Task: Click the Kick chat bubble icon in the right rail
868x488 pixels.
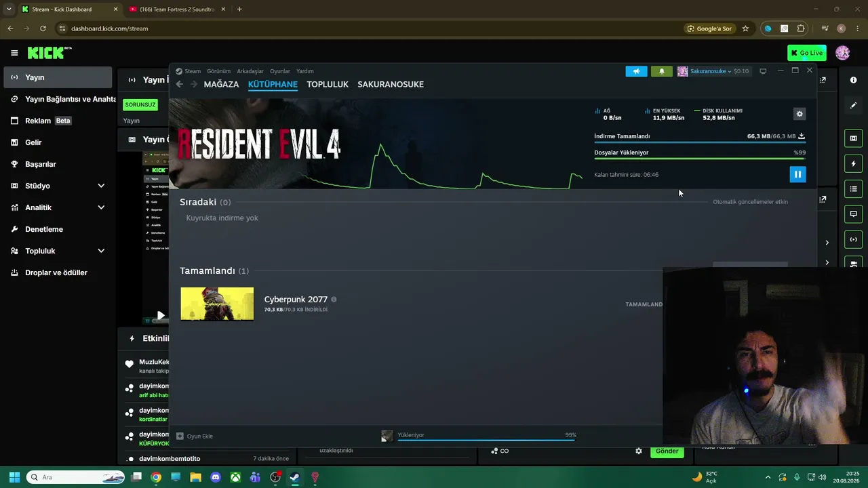Action: pyautogui.click(x=853, y=214)
